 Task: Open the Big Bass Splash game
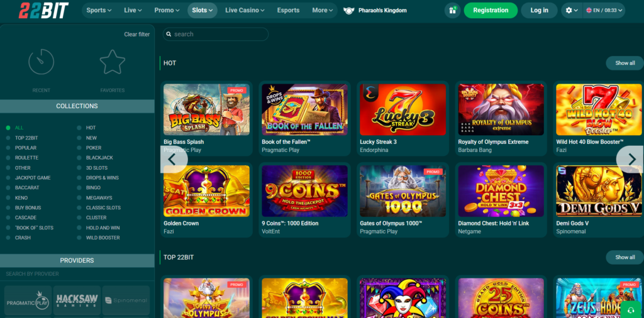pyautogui.click(x=206, y=110)
